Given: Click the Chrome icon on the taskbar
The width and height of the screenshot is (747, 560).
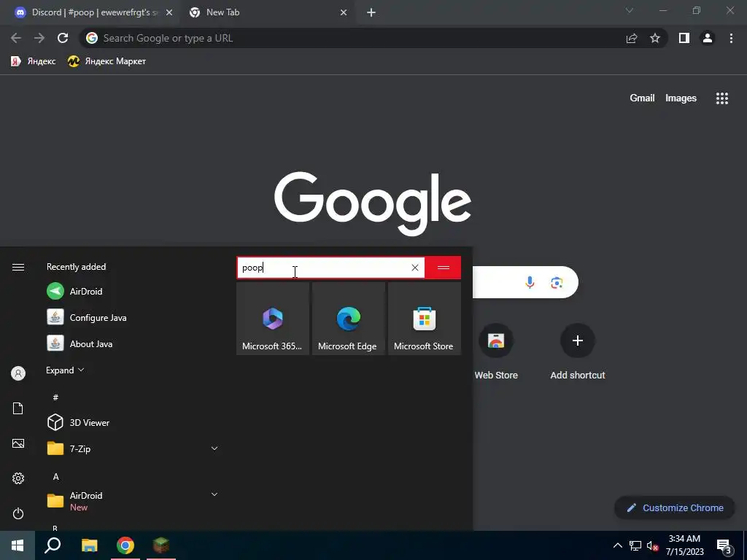Looking at the screenshot, I should (125, 545).
